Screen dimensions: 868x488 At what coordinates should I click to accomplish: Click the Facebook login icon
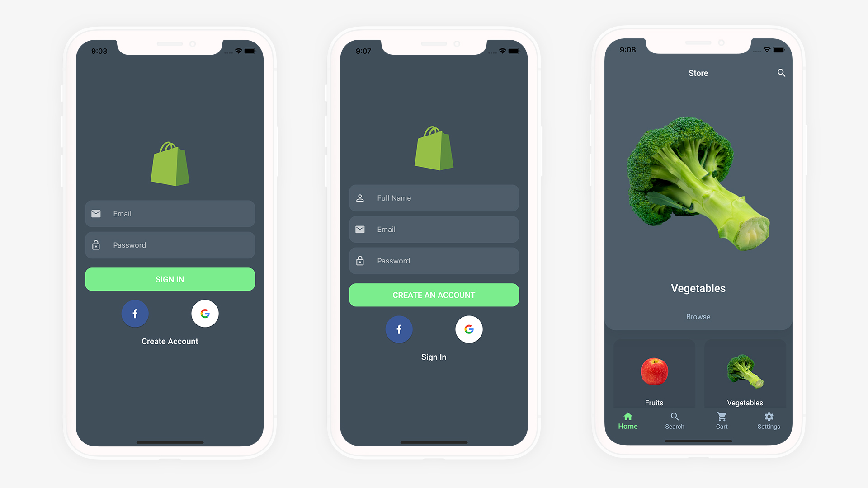tap(134, 313)
